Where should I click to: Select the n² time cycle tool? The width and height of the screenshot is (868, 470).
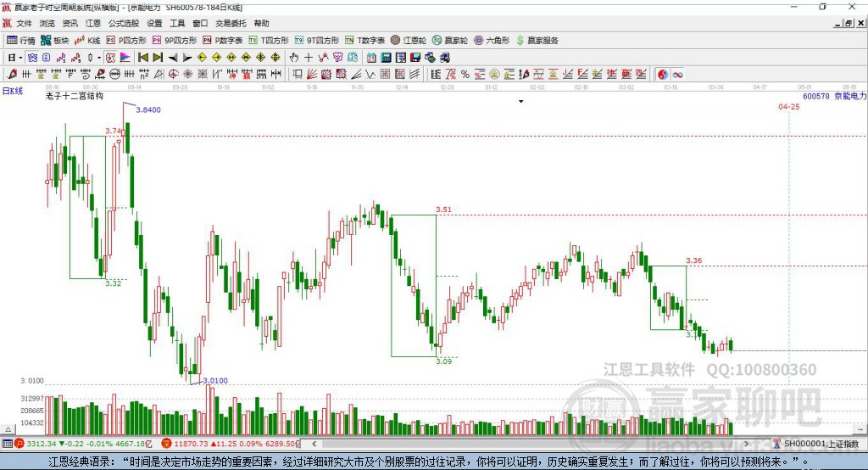coord(144,74)
